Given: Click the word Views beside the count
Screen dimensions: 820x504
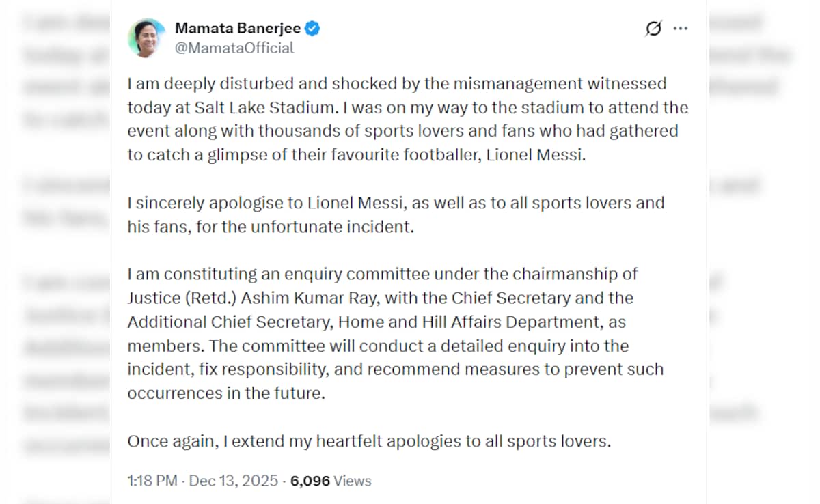Looking at the screenshot, I should tap(353, 481).
